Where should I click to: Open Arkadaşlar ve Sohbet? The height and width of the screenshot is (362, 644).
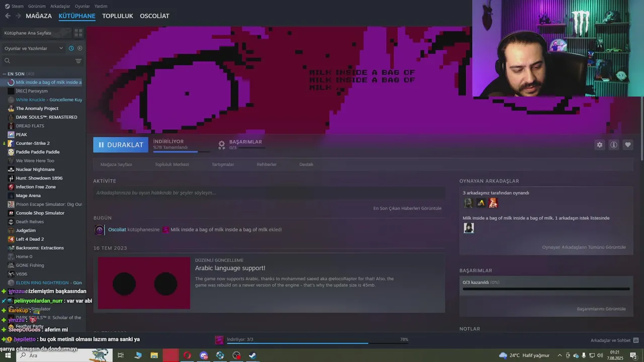click(614, 340)
